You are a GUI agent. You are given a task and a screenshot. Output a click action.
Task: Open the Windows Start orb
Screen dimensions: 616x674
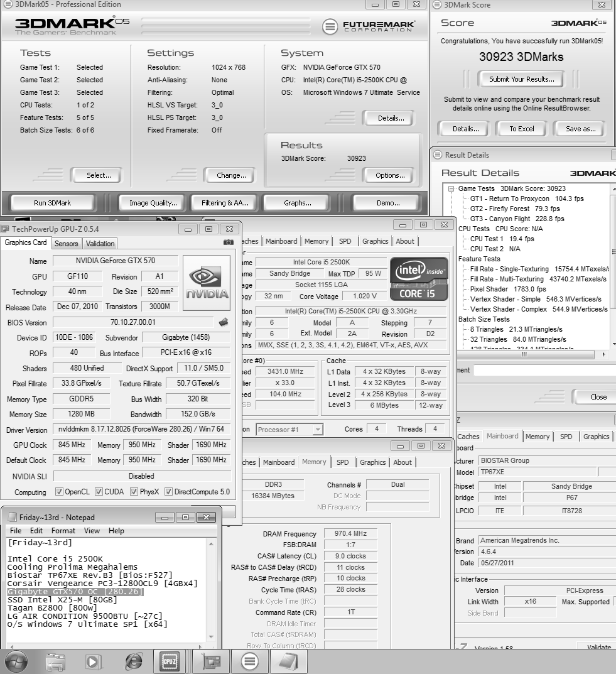(16, 661)
